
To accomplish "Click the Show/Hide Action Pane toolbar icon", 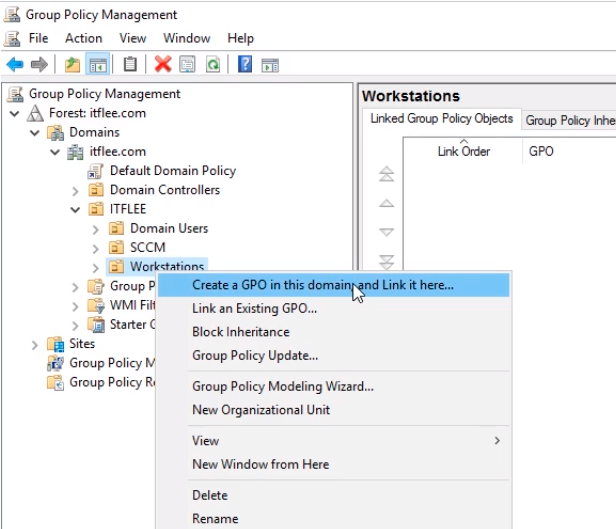I will 270,65.
